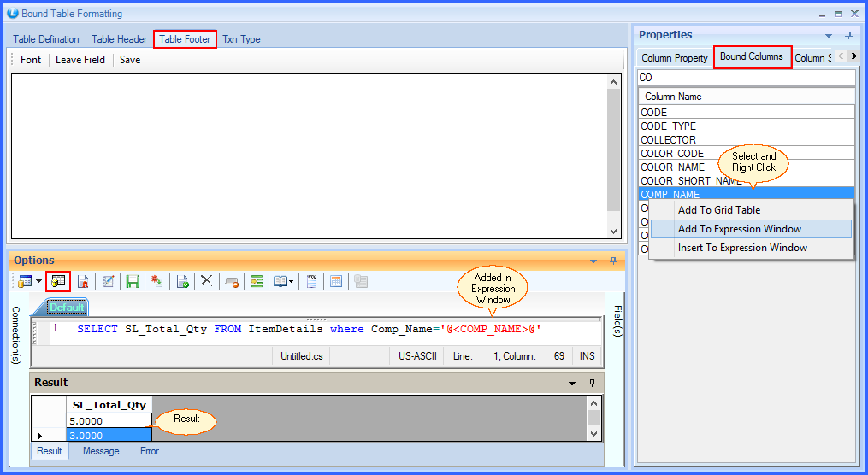Click the notepad icon in Options toolbar
This screenshot has width=868, height=475.
pyautogui.click(x=311, y=281)
